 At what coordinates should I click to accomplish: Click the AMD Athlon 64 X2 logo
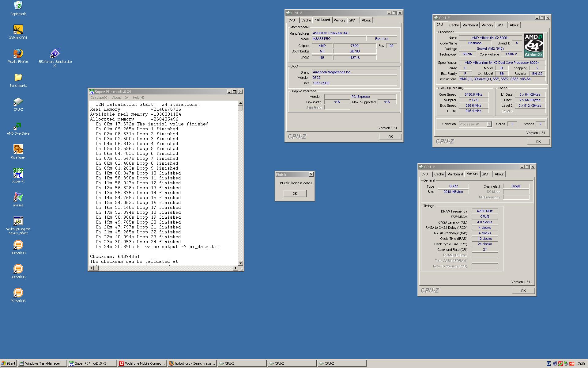533,45
